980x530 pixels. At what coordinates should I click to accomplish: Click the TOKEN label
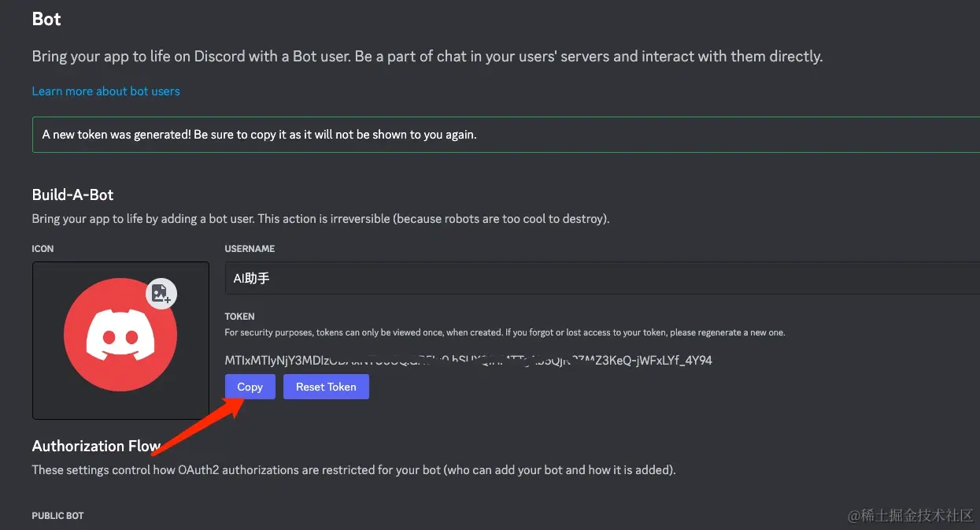pyautogui.click(x=239, y=317)
